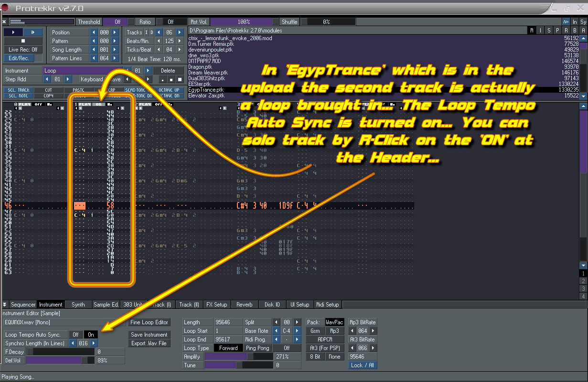Show reverb files with R button

(x=567, y=31)
